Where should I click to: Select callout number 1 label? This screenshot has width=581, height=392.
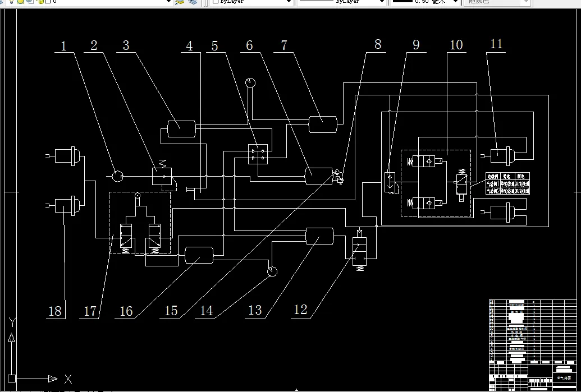point(63,47)
